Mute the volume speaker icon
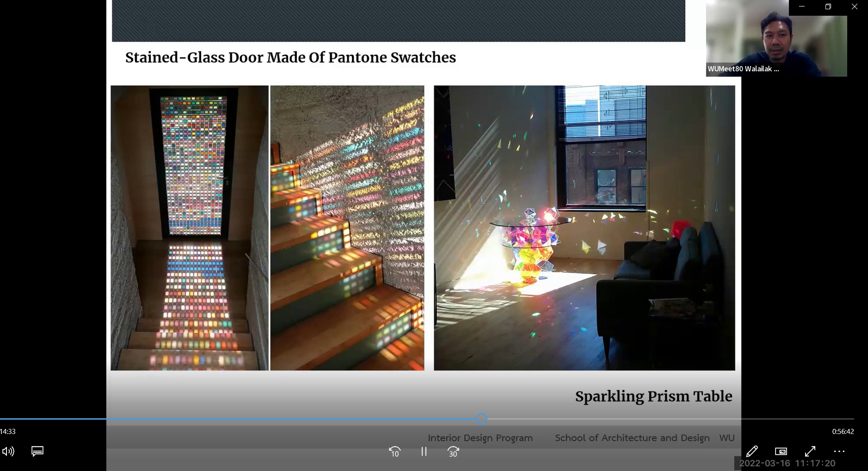Viewport: 868px width, 471px height. [8, 451]
